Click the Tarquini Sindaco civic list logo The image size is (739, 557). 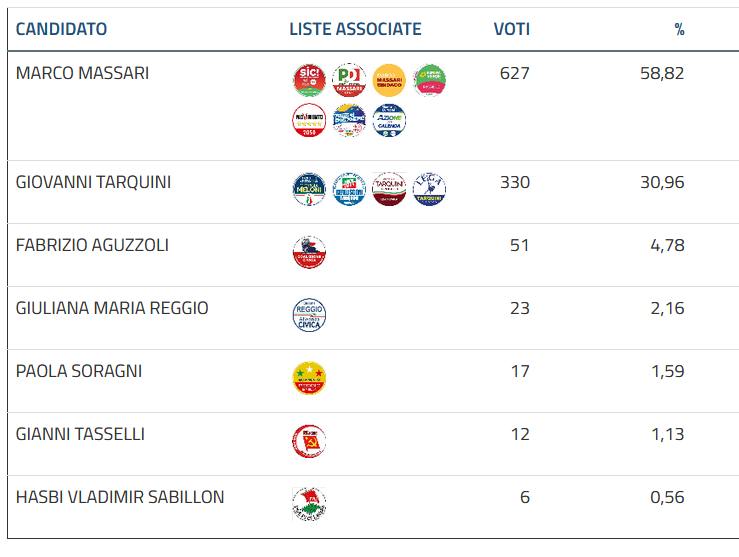click(388, 189)
